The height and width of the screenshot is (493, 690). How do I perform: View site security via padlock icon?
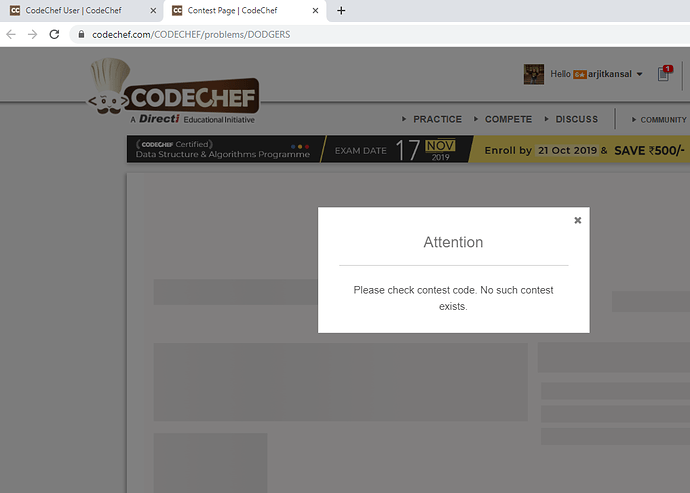click(x=81, y=34)
